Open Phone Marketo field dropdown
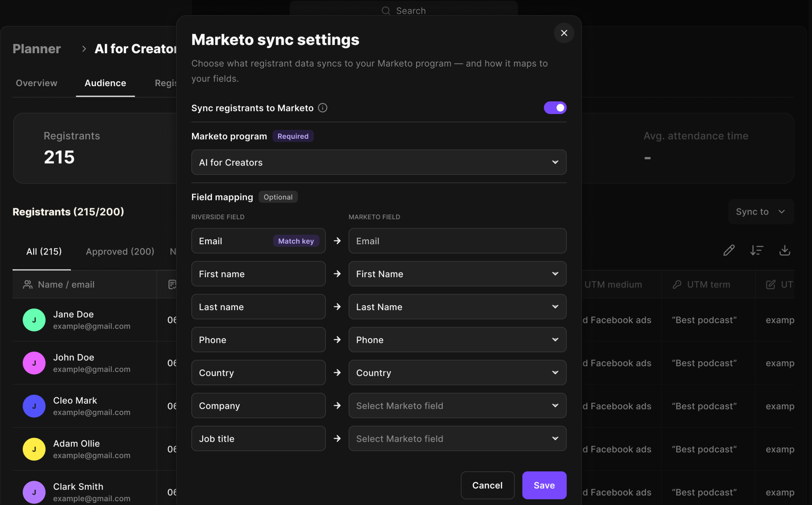This screenshot has height=505, width=812. tap(457, 340)
